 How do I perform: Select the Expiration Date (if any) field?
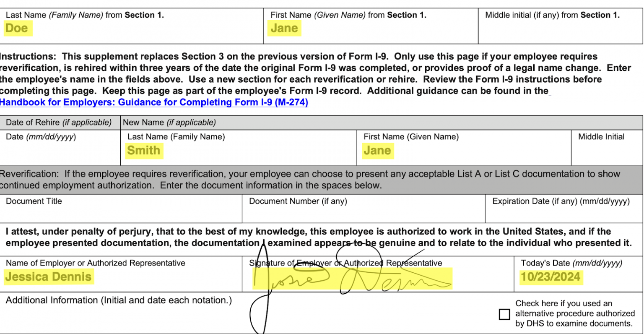coord(563,214)
